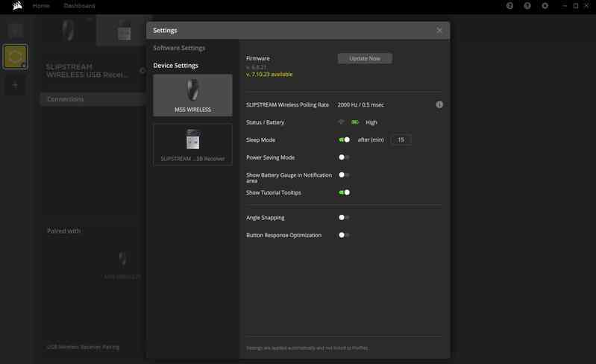Click the 'SLIPSTREAM Wireless Polling Rate' label
This screenshot has height=364, width=596.
[x=287, y=104]
